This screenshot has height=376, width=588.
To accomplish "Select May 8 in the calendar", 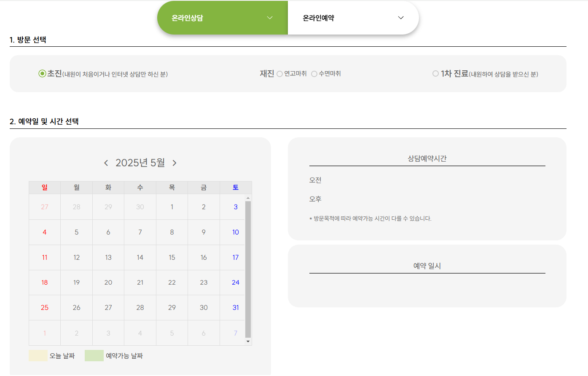I will pyautogui.click(x=172, y=232).
